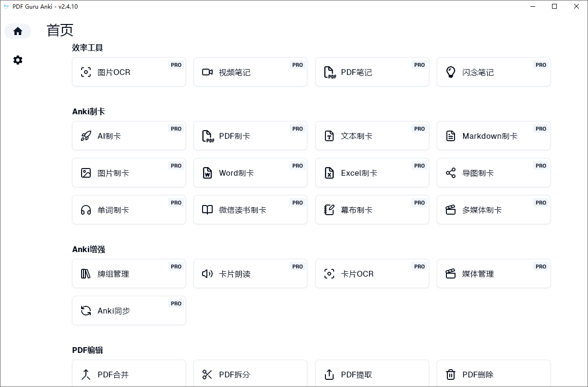Open the 幕布制卡 tool

(372, 210)
